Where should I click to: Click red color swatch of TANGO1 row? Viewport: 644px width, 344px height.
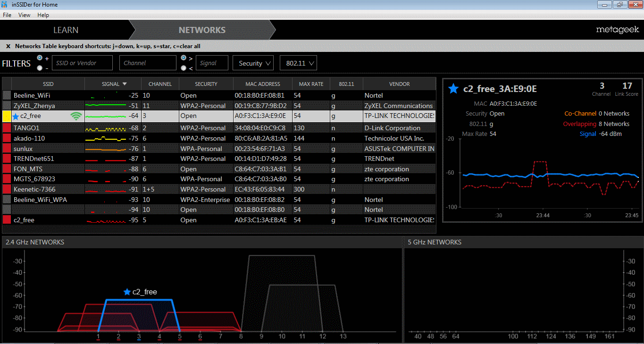tap(7, 128)
